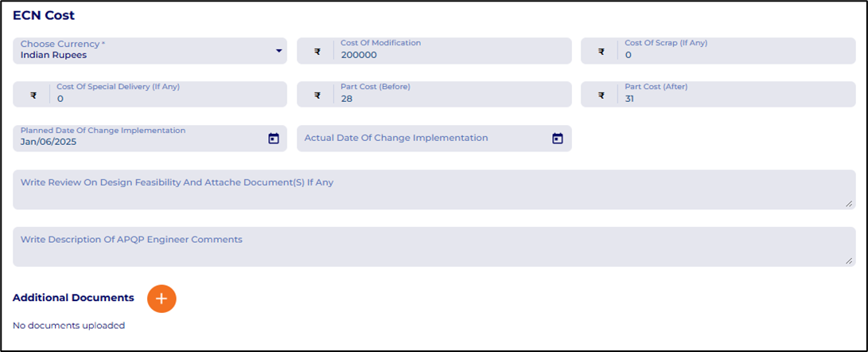Click the Cost Of Modification value 200000

(360, 56)
